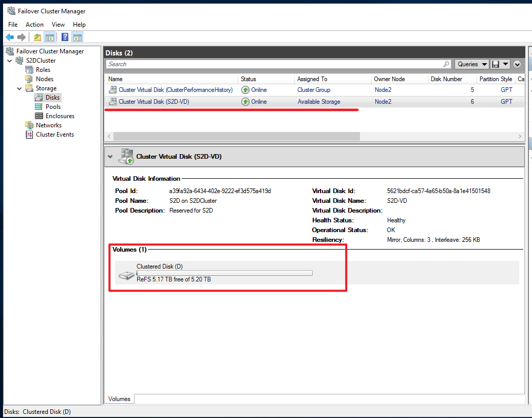Sort by the Disk Number column header
Viewport: 532px width, 418px height.
[x=452, y=79]
